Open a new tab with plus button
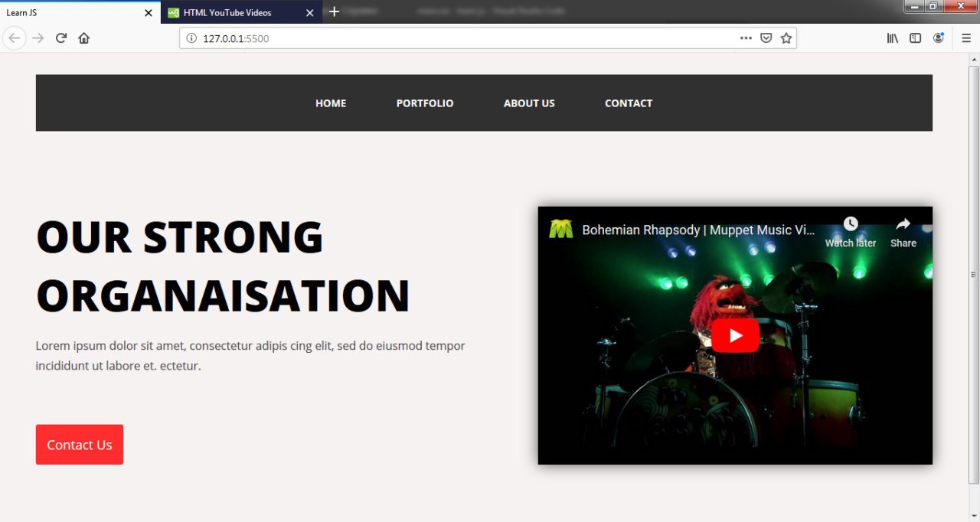The image size is (980, 522). coord(334,12)
